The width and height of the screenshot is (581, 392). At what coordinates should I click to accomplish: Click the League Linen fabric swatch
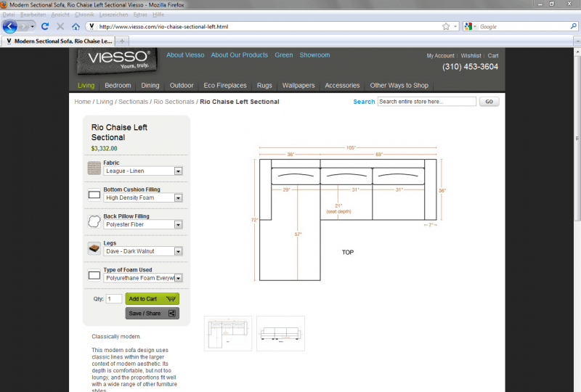coord(94,168)
